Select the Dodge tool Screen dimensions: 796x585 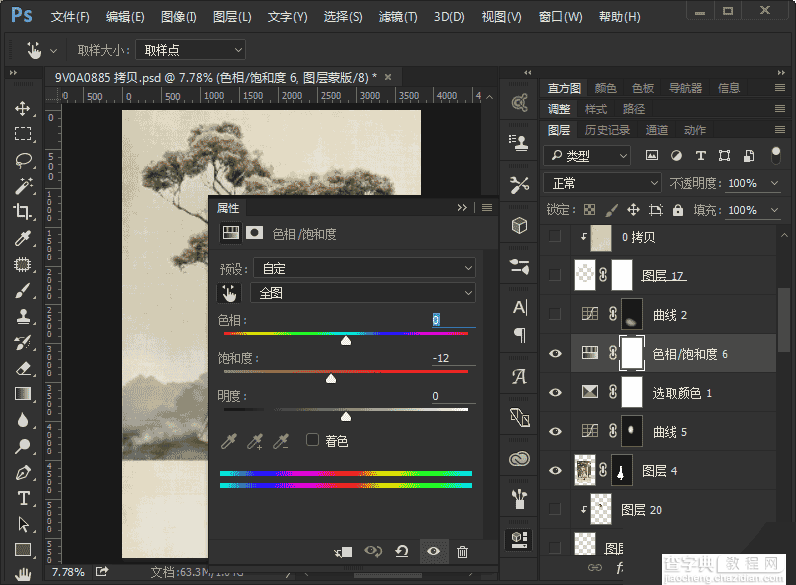click(23, 446)
